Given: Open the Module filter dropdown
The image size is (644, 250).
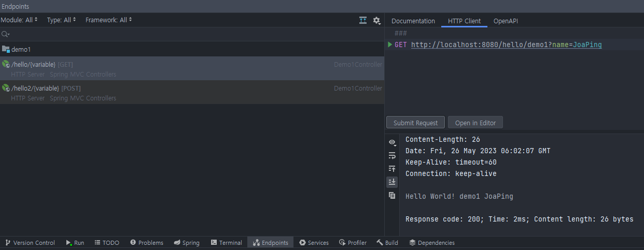Looking at the screenshot, I should pyautogui.click(x=19, y=20).
